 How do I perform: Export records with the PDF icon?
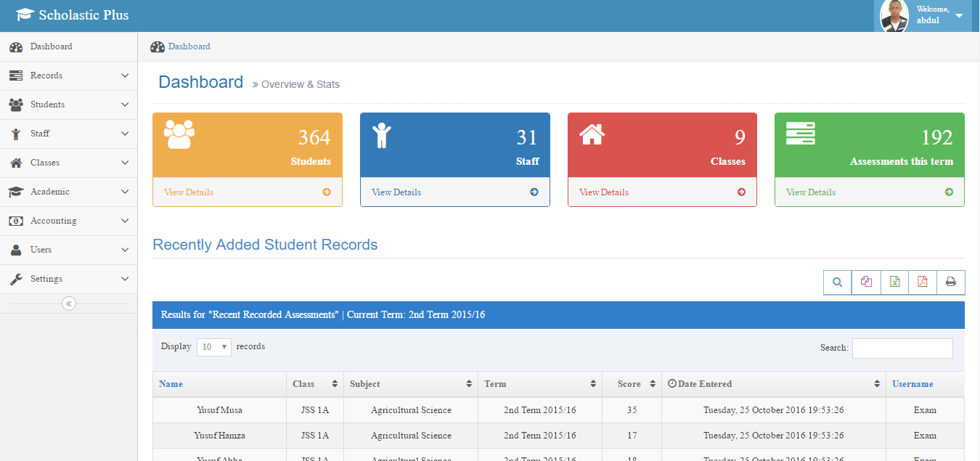[923, 282]
